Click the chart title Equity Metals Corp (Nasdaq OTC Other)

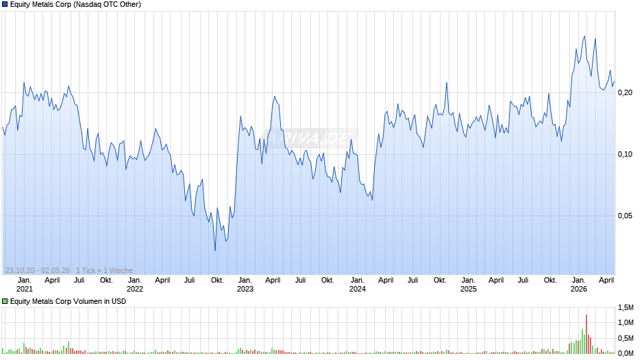click(x=75, y=5)
